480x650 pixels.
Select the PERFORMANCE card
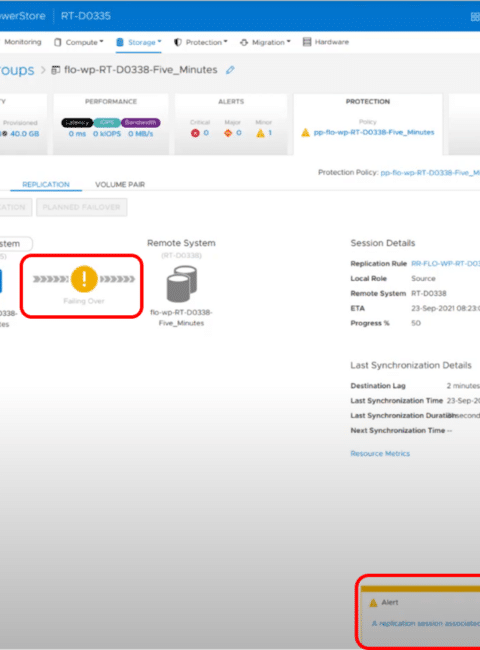pyautogui.click(x=111, y=124)
